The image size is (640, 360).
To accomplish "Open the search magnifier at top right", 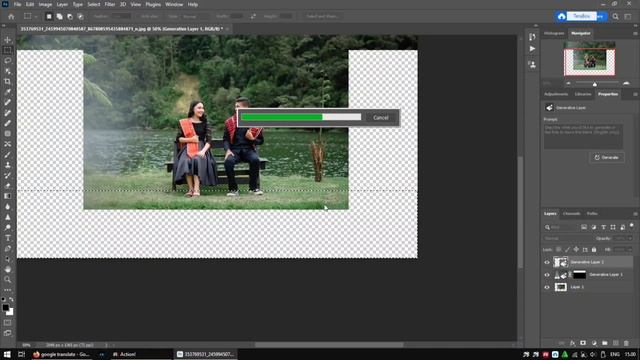I will tap(616, 16).
